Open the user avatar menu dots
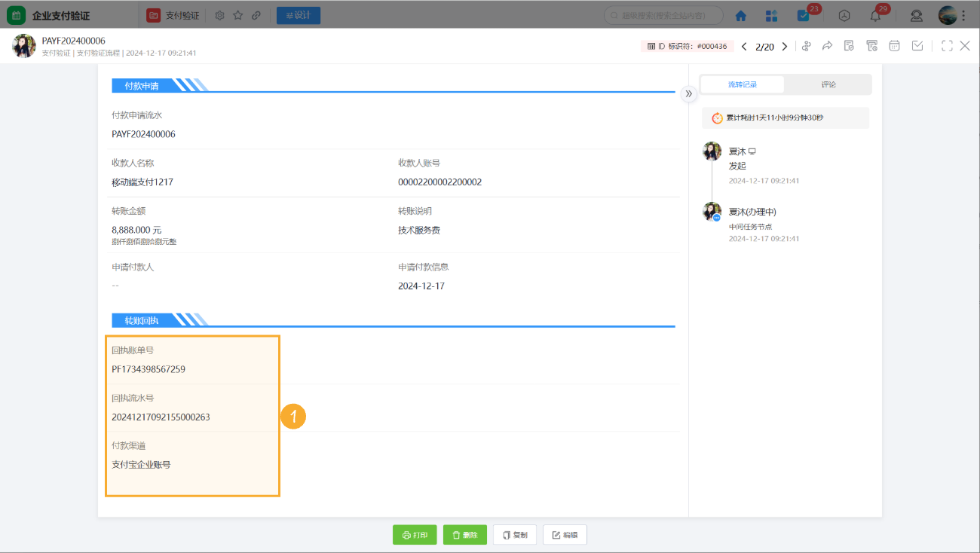 (963, 15)
